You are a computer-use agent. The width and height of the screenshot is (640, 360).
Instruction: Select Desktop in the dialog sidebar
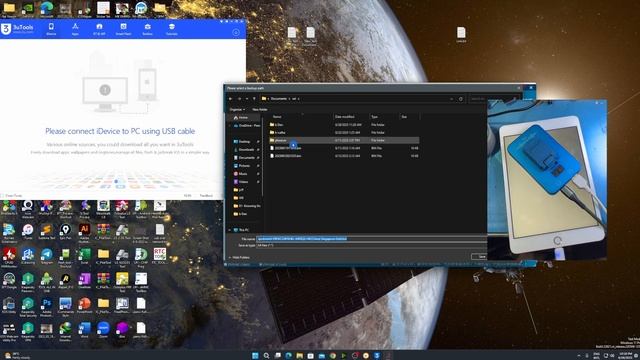244,142
